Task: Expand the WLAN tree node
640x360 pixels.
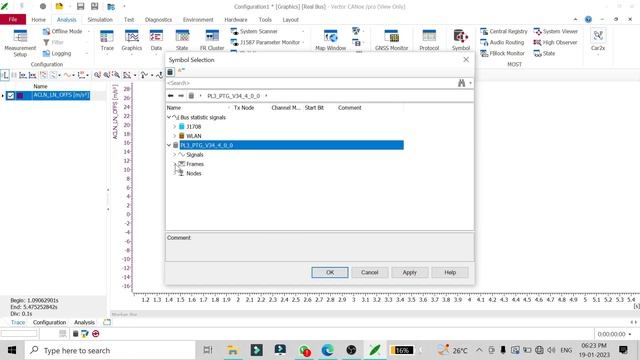Action: pos(175,136)
